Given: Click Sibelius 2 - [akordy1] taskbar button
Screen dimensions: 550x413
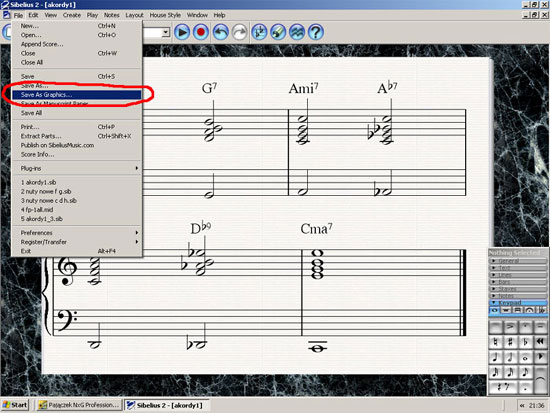Looking at the screenshot, I should (167, 405).
